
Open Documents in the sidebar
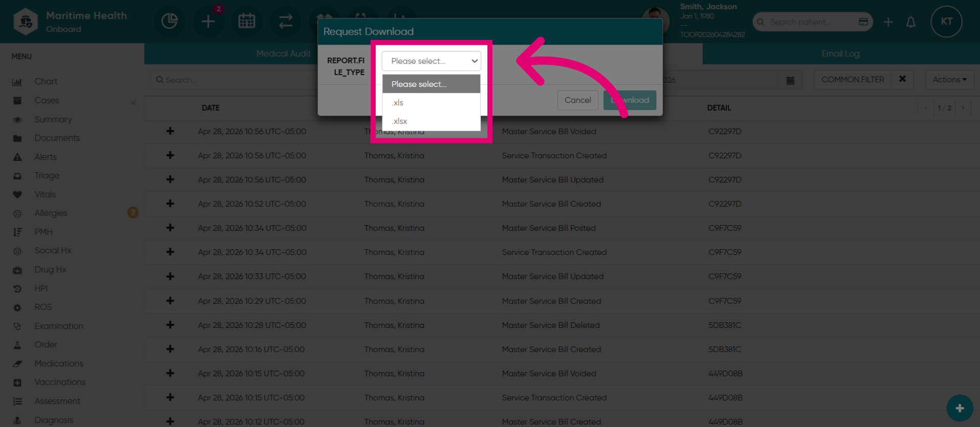[x=57, y=138]
